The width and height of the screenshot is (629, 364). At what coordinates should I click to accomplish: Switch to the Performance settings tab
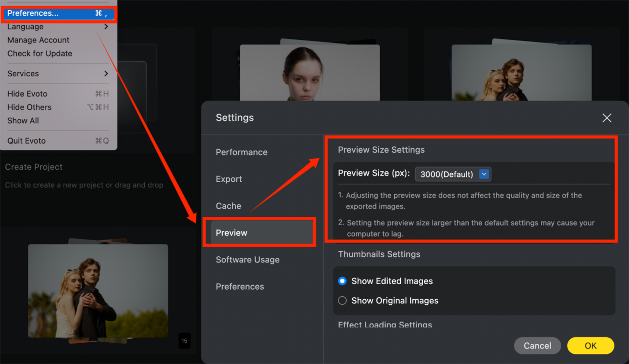(x=241, y=152)
